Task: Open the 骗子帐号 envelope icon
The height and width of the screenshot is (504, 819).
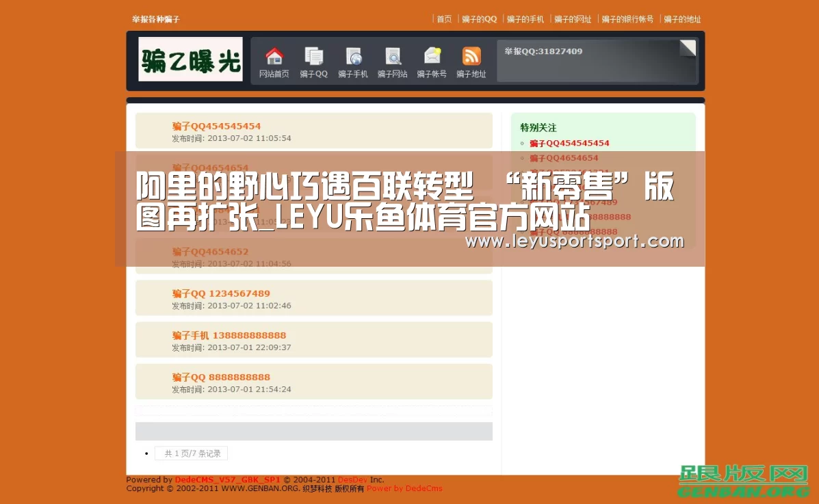Action: coord(432,56)
